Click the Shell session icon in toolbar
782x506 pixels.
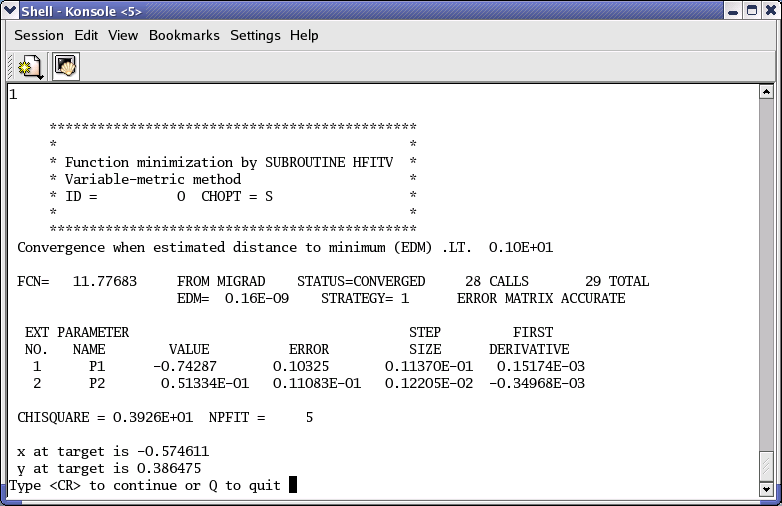point(65,66)
